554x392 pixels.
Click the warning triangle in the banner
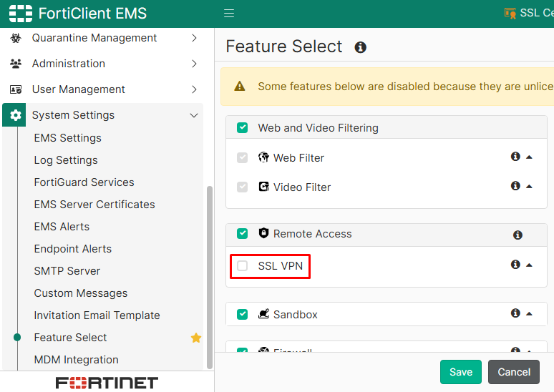[x=240, y=86]
